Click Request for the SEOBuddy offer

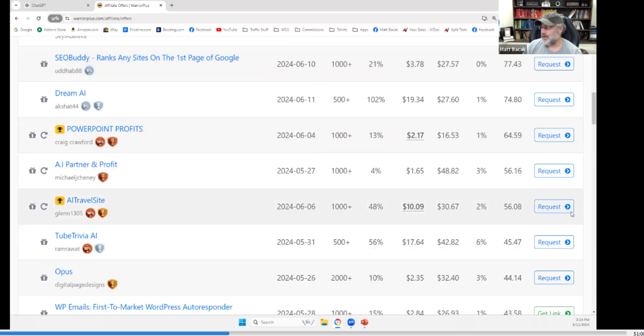pos(553,64)
